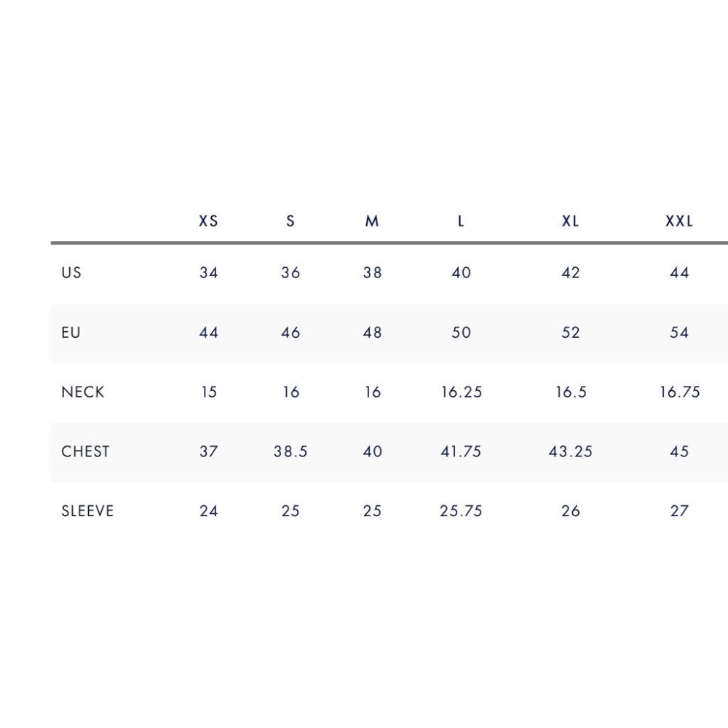Click the 16.75 neck value

[679, 392]
